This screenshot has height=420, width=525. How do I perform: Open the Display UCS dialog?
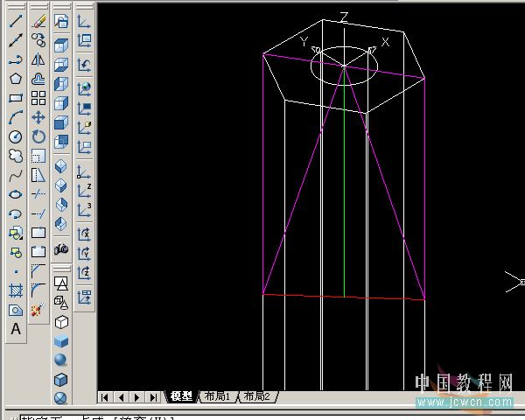point(84,40)
